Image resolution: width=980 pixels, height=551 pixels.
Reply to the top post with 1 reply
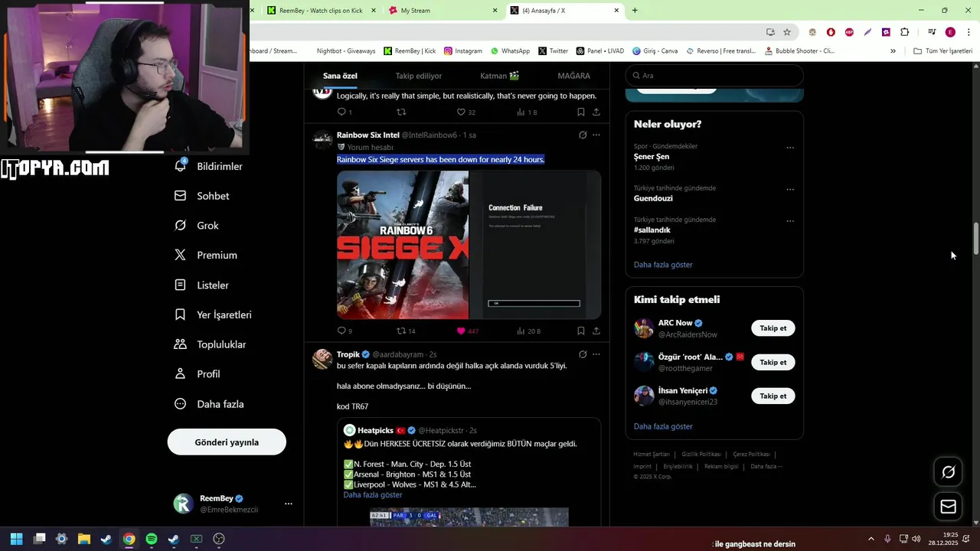[342, 112]
